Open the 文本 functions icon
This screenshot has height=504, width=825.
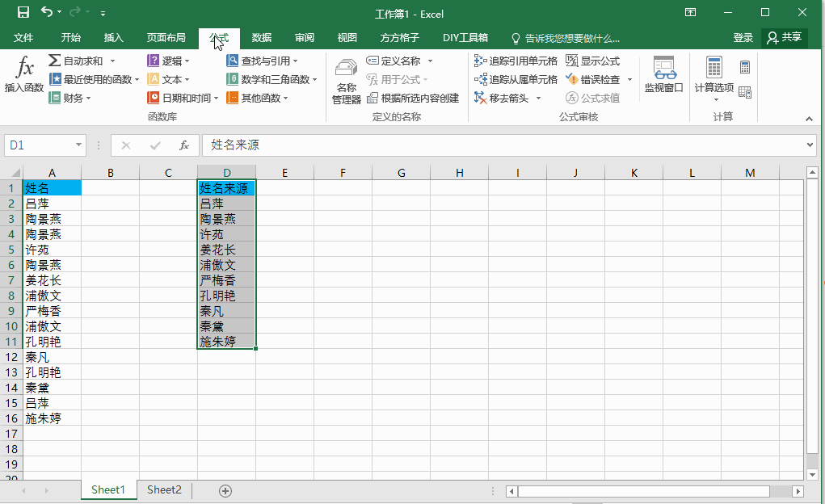coord(153,79)
